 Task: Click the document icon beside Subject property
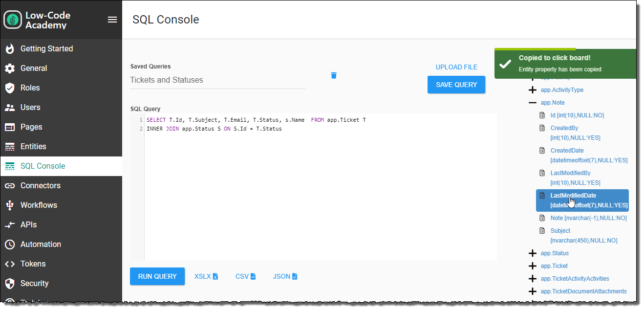click(542, 231)
